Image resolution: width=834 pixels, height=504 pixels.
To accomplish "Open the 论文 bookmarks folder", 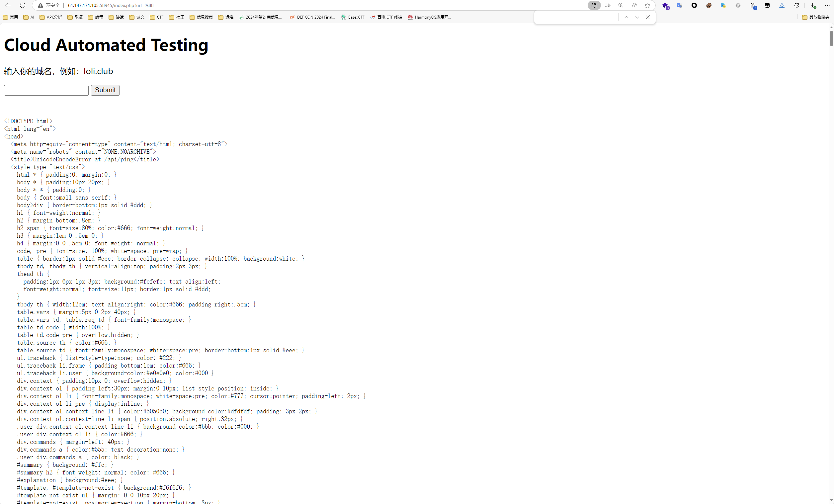I will [x=137, y=17].
